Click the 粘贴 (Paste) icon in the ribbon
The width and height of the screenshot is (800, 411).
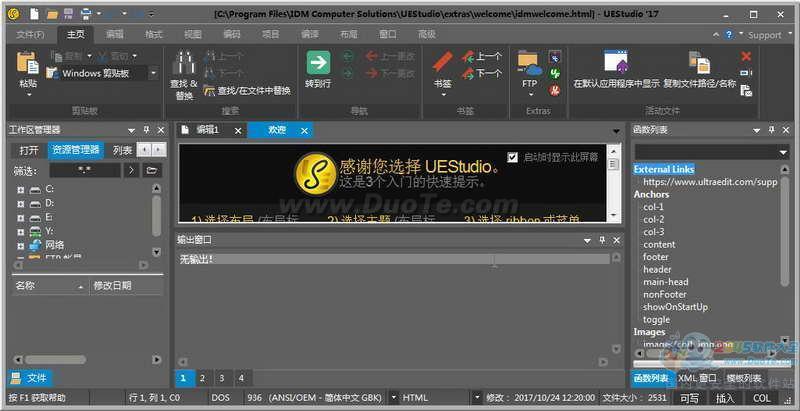(27, 62)
